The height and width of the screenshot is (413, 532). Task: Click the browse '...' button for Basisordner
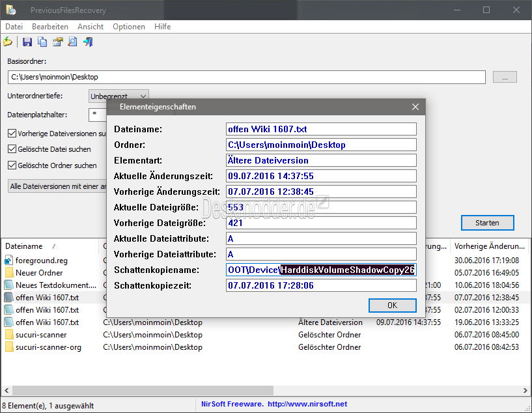(x=505, y=78)
